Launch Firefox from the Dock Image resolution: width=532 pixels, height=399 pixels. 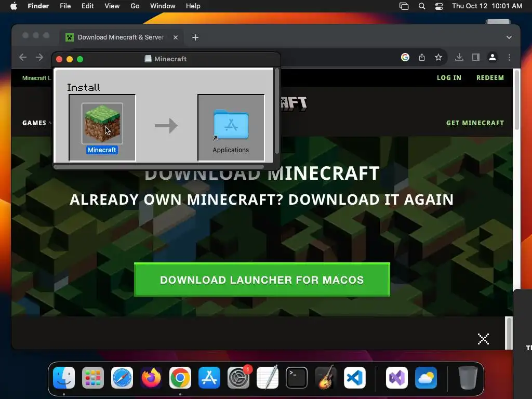pos(151,378)
